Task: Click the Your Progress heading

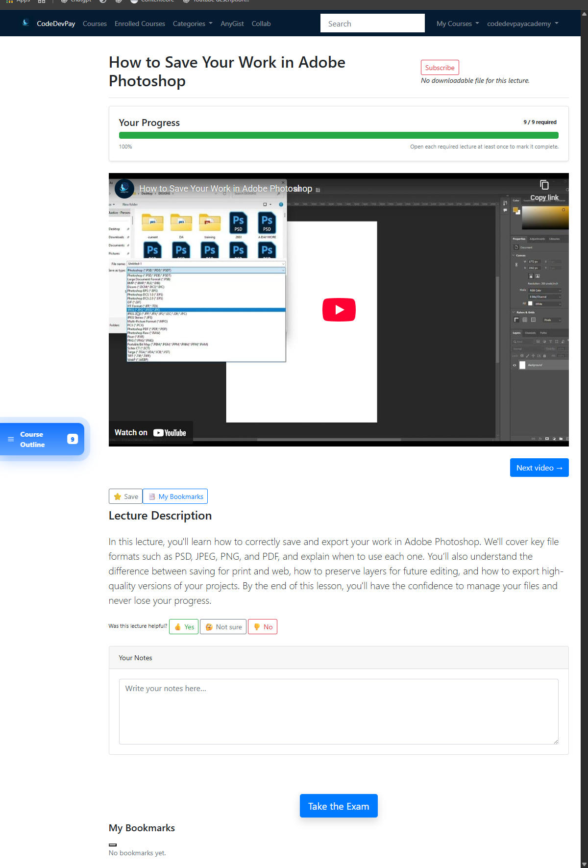Action: (x=149, y=123)
